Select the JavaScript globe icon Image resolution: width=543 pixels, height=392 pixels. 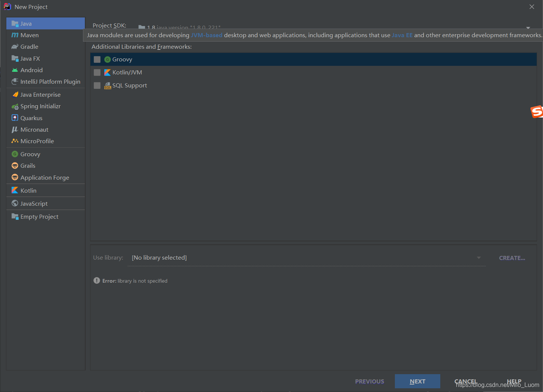click(15, 203)
